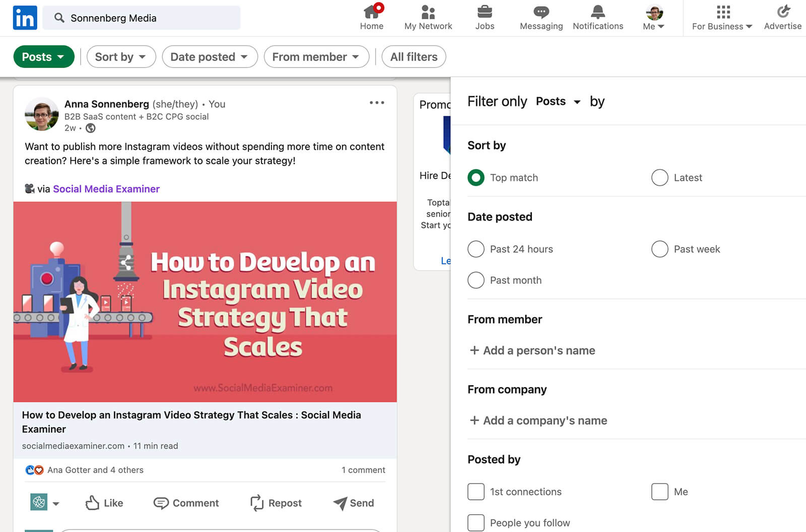This screenshot has height=532, width=806.
Task: Select Past 24 hours radio option
Action: (476, 249)
